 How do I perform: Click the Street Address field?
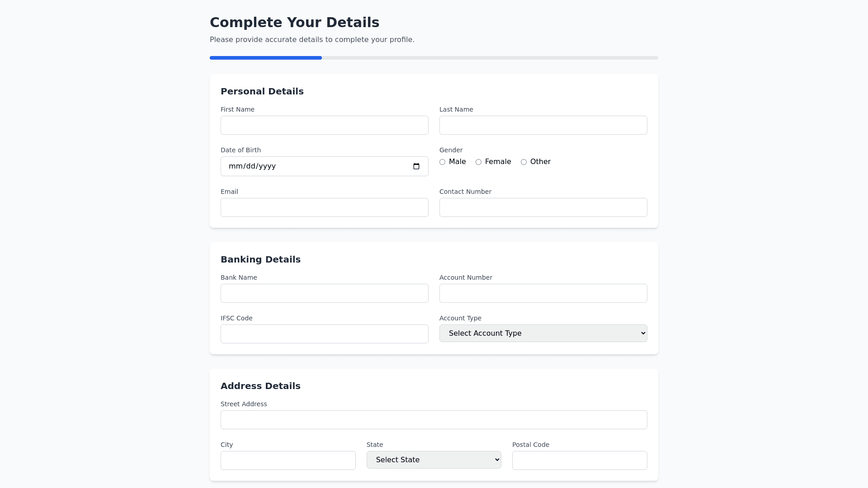point(434,420)
